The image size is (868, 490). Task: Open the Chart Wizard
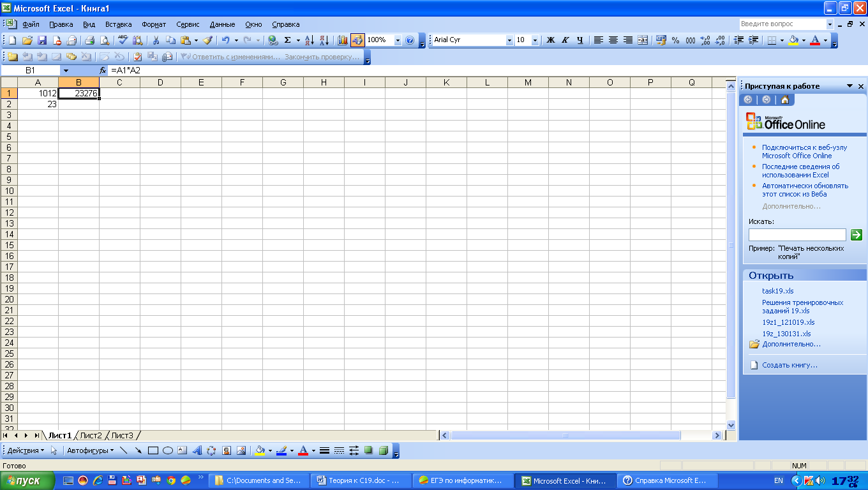click(x=343, y=40)
